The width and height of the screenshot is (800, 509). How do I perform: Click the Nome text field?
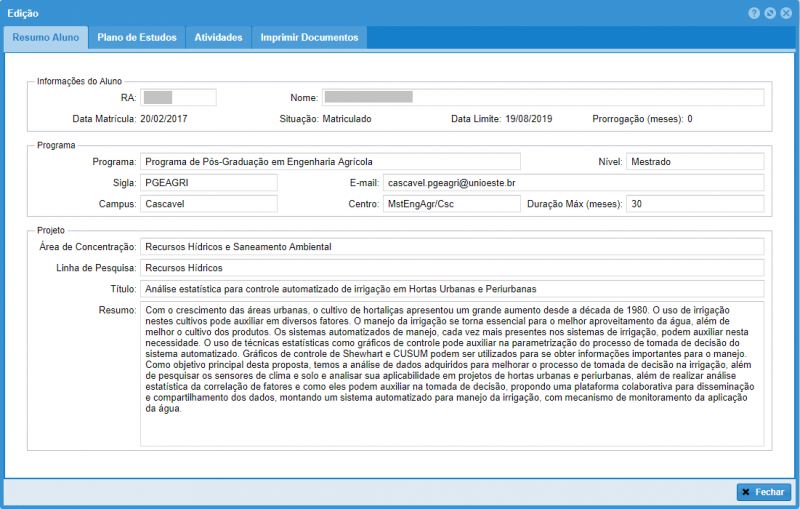[542, 98]
